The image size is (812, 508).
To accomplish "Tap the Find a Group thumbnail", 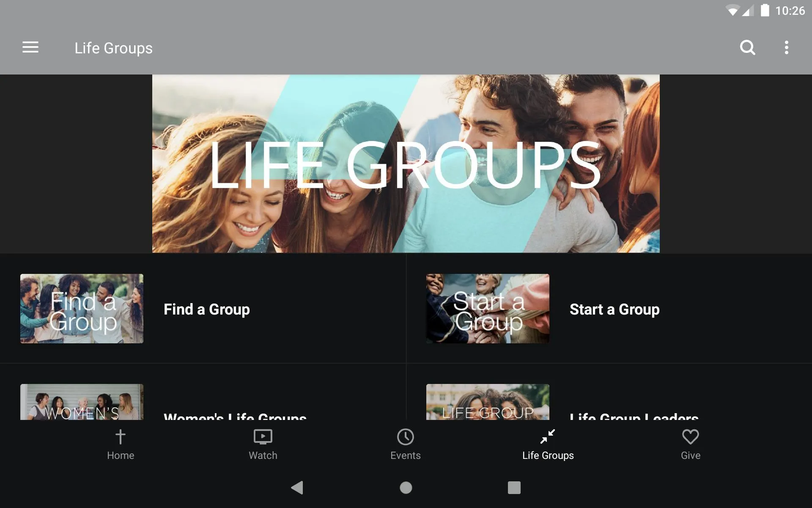I will point(82,309).
